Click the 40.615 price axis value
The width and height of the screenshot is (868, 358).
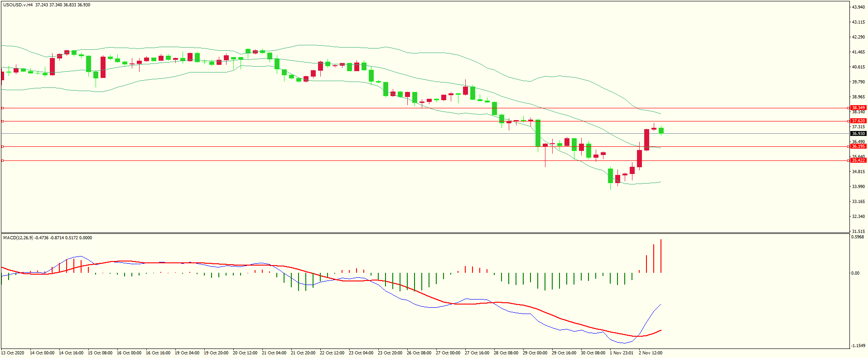(x=858, y=67)
